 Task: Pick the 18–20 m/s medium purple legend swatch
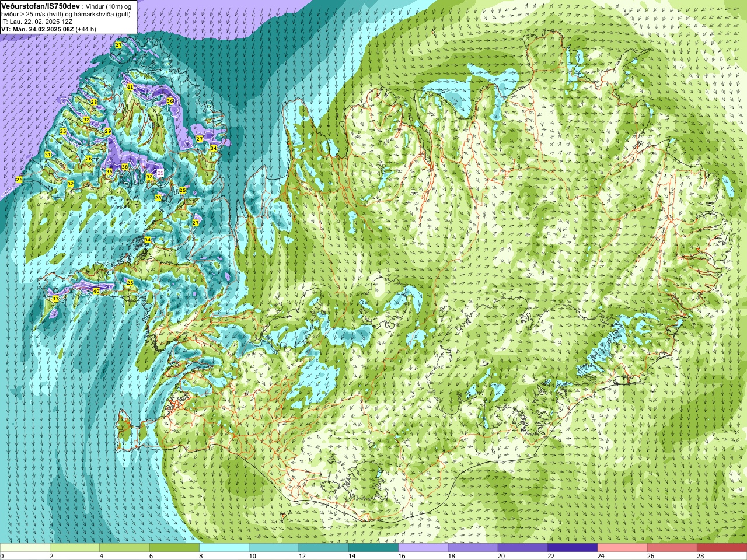(x=473, y=548)
